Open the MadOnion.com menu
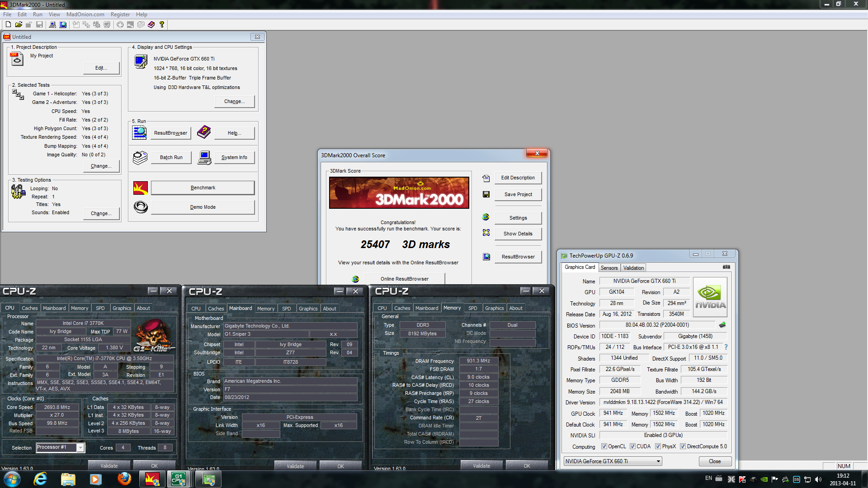 (x=85, y=14)
